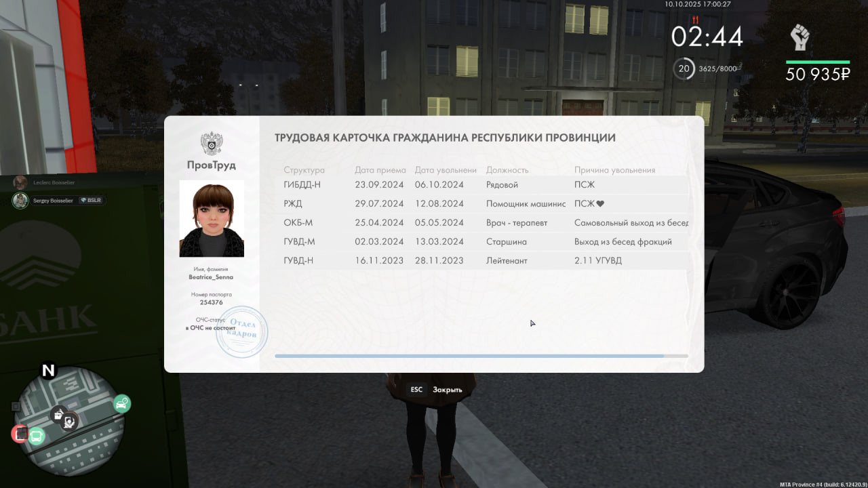
Task: Click the 50 935₽ money balance
Action: (x=818, y=75)
